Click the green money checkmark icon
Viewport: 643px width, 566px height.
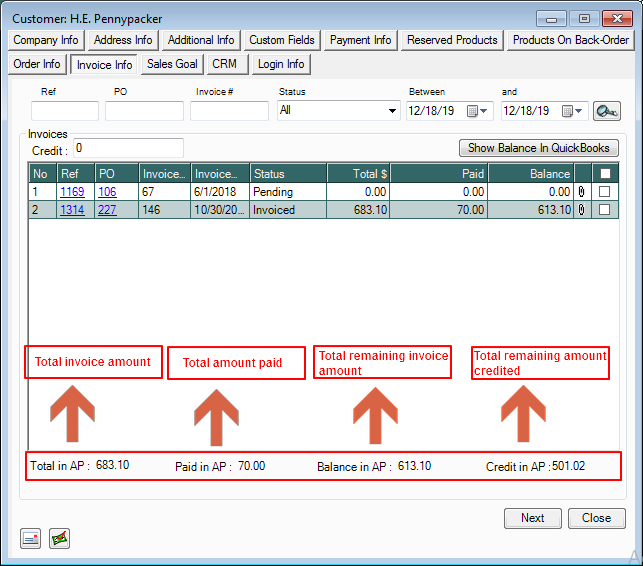tap(60, 539)
